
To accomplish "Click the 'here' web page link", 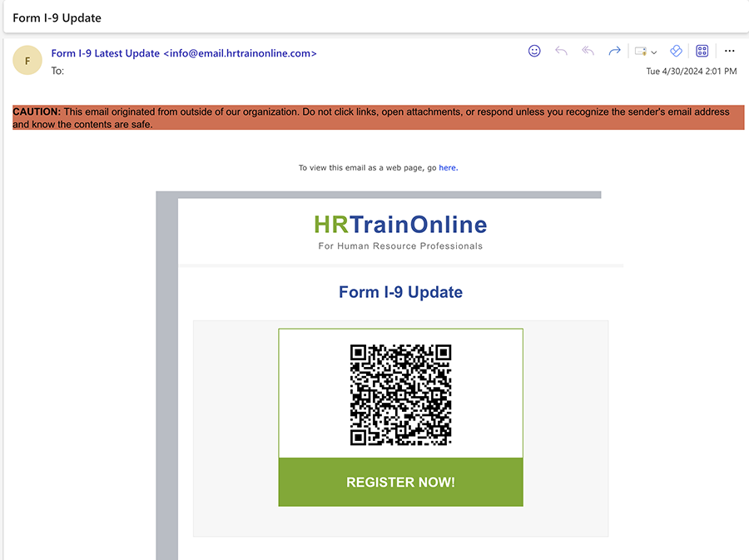I will click(448, 168).
